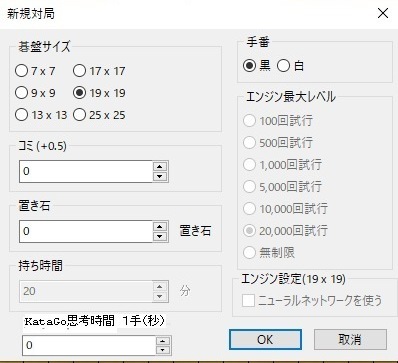Image resolution: width=398 pixels, height=363 pixels.
Task: Click the コミ input field
Action: coord(86,171)
